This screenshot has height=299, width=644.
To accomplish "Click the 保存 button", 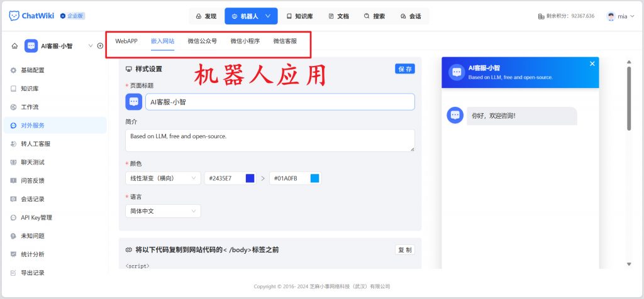I will (x=405, y=69).
